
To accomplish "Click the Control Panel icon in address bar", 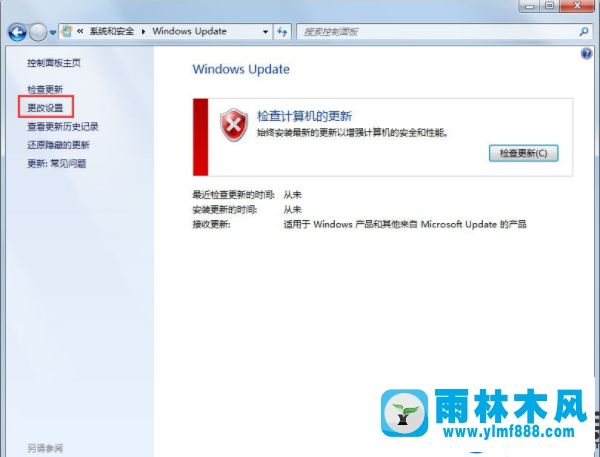I will pyautogui.click(x=67, y=31).
